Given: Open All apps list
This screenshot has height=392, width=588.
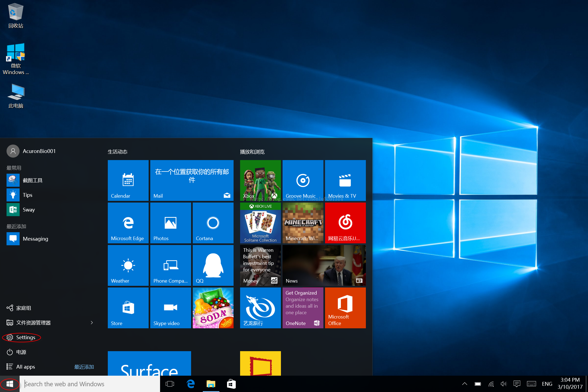Looking at the screenshot, I should [21, 367].
